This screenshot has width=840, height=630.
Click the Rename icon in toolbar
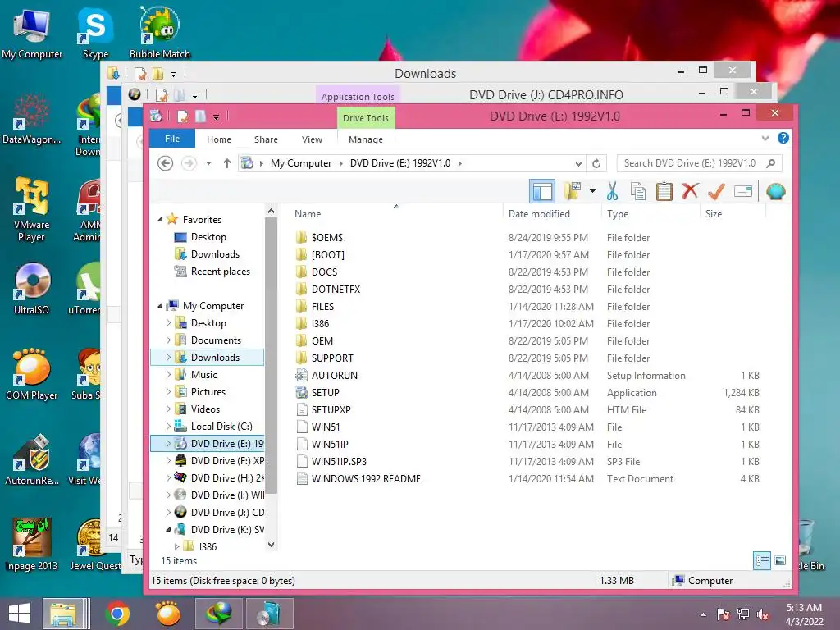tap(743, 191)
